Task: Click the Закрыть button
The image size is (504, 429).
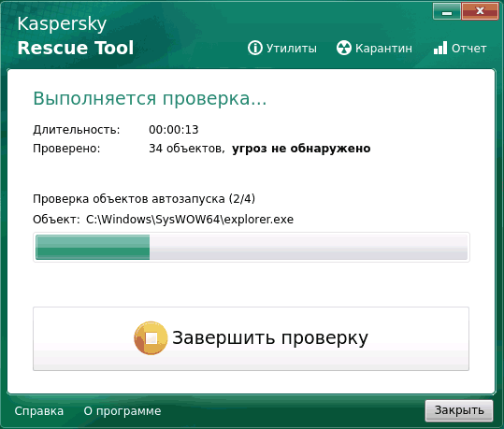Action: 459,410
